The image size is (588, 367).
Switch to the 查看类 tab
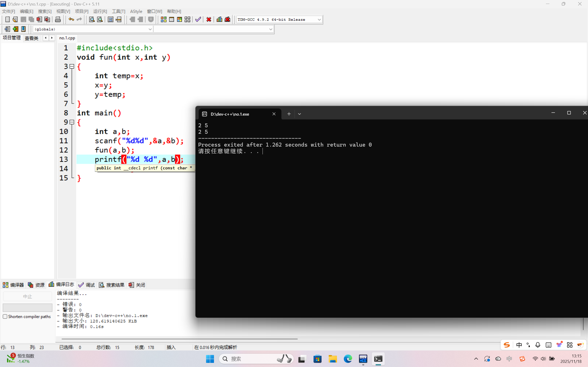click(32, 38)
